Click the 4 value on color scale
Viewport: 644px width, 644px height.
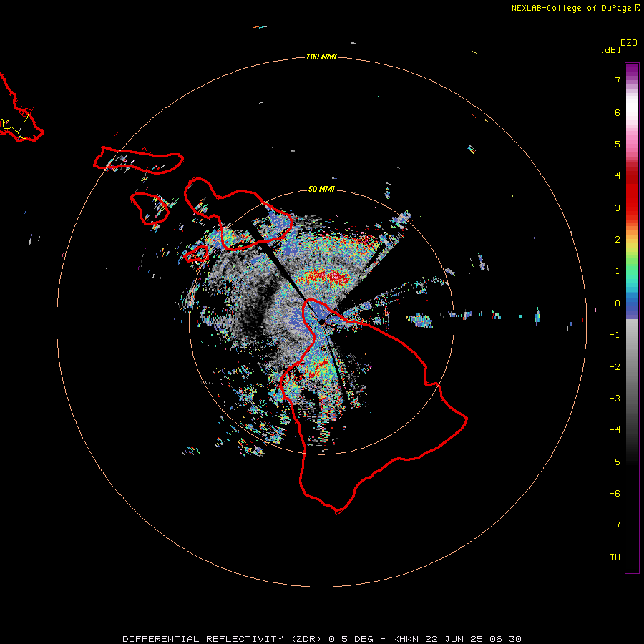pos(618,176)
